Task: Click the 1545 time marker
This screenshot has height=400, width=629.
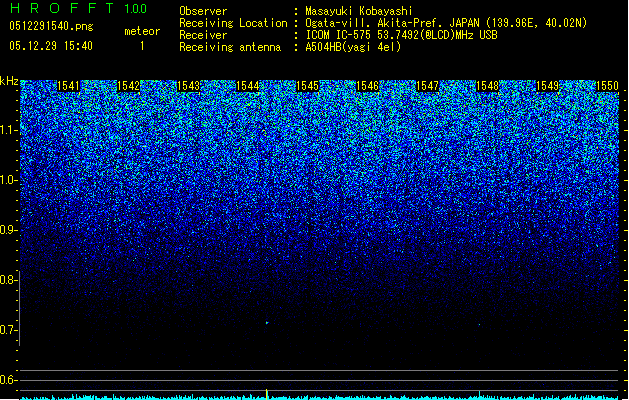Action: pyautogui.click(x=308, y=86)
